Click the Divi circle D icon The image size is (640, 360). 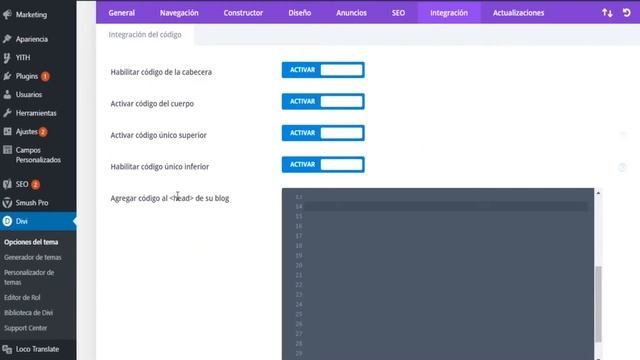click(7, 221)
